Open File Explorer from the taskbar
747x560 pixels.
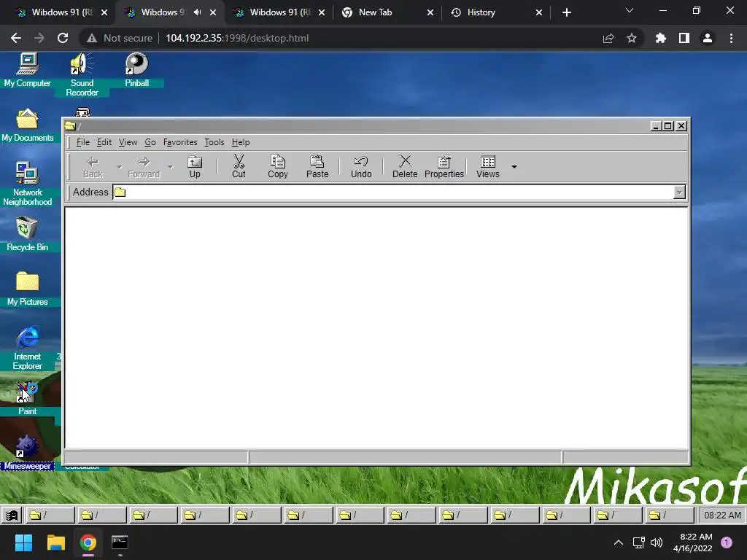point(55,542)
